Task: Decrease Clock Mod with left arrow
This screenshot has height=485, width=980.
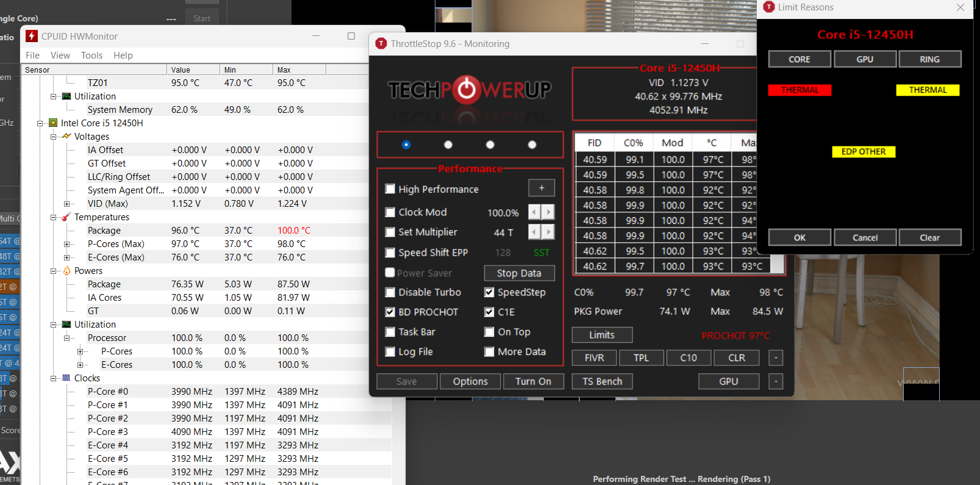Action: point(534,212)
